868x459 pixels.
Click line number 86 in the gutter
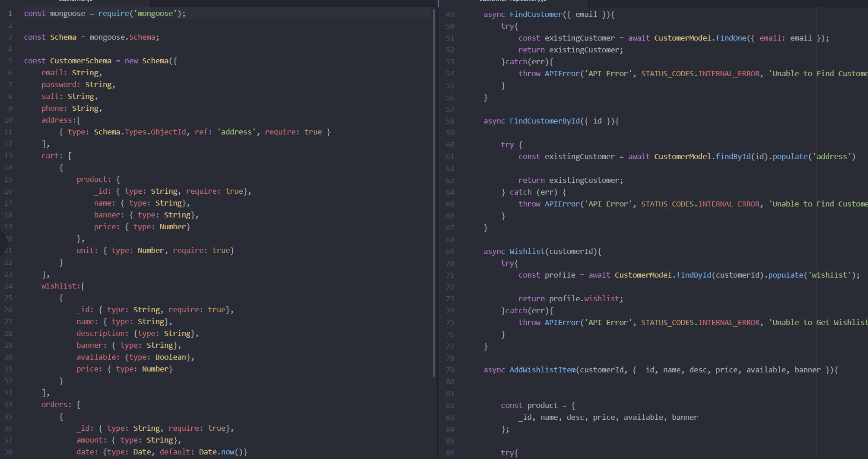coord(450,453)
